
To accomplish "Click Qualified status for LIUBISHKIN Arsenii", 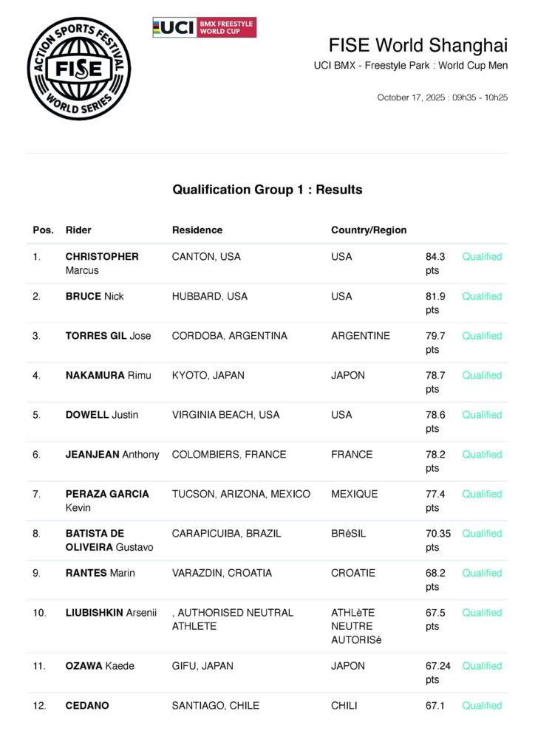I will [x=482, y=612].
